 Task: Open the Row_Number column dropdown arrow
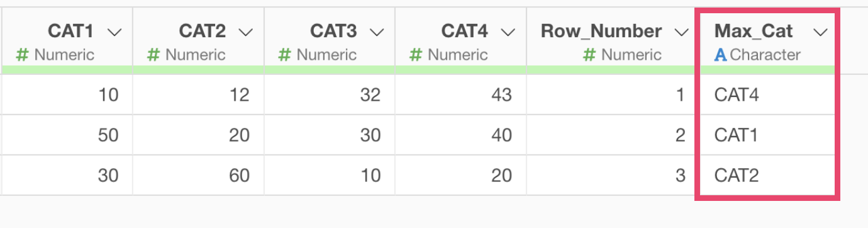(x=681, y=32)
